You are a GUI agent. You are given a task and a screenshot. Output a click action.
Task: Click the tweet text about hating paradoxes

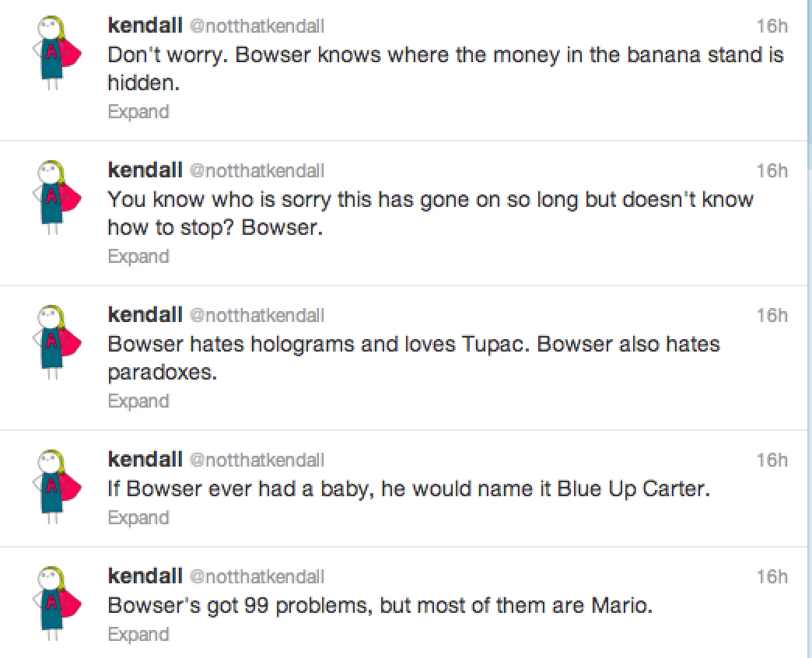(x=414, y=359)
